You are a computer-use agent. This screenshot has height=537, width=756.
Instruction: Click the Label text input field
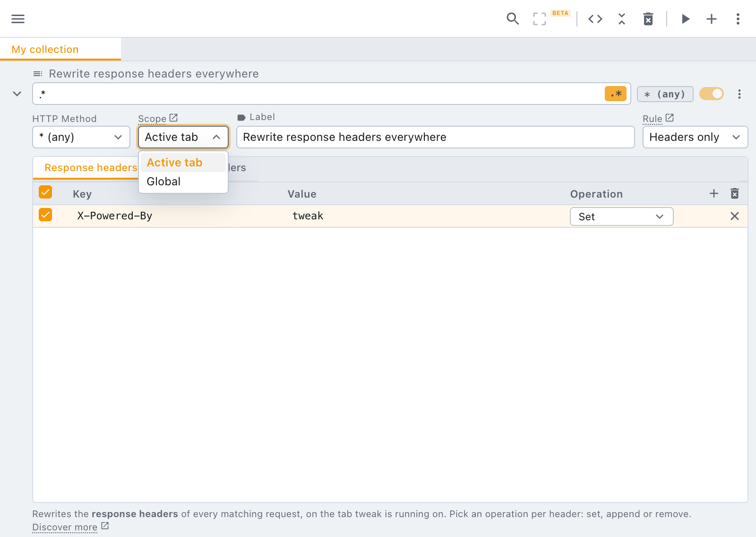[436, 137]
